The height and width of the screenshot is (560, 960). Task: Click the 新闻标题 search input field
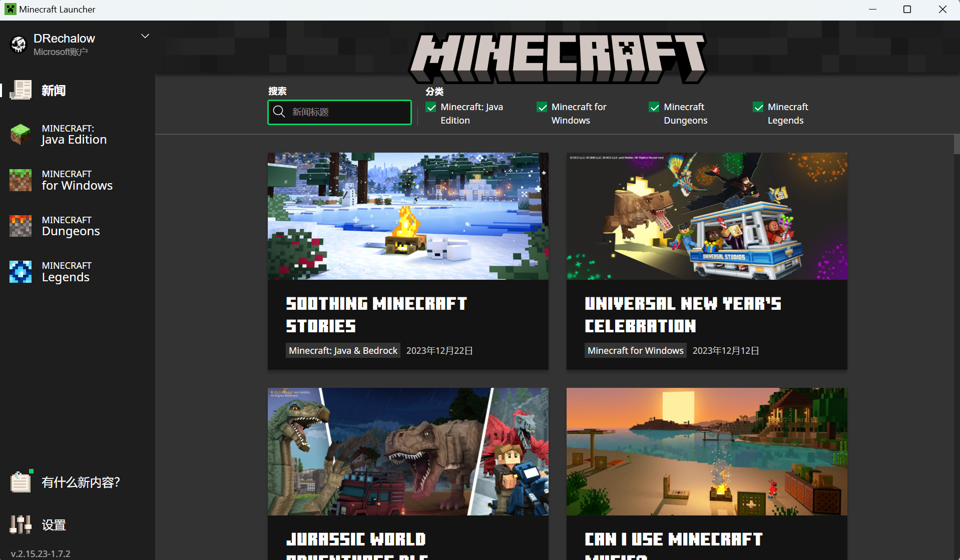point(339,112)
